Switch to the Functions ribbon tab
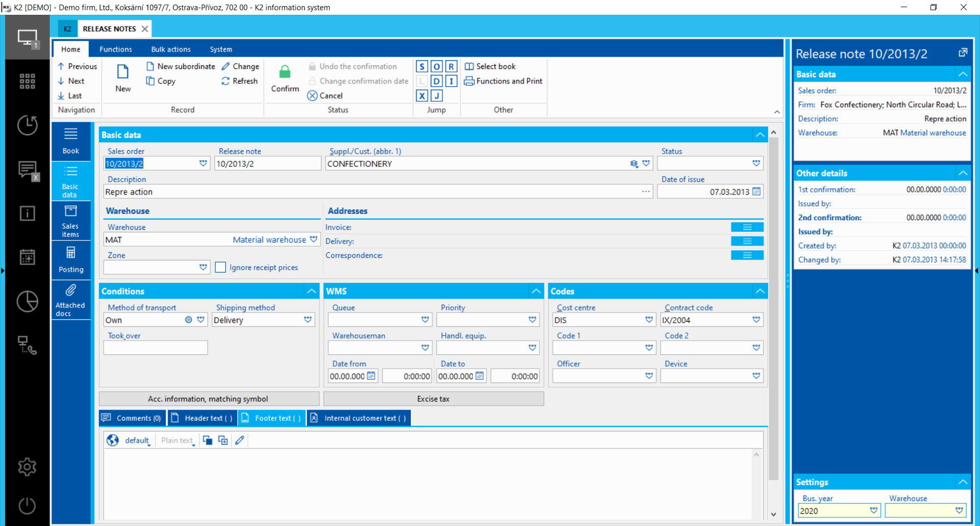 pos(116,49)
